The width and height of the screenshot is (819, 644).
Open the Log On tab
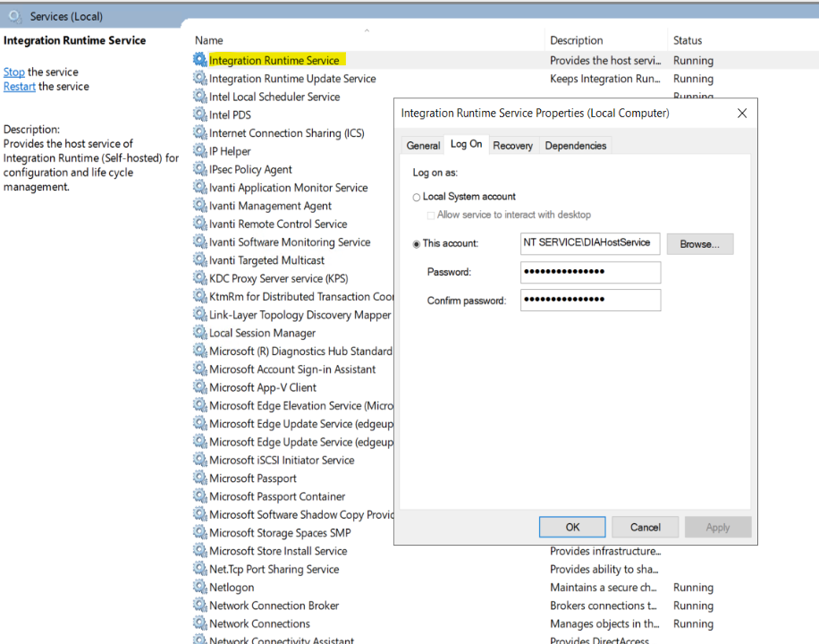tap(467, 144)
